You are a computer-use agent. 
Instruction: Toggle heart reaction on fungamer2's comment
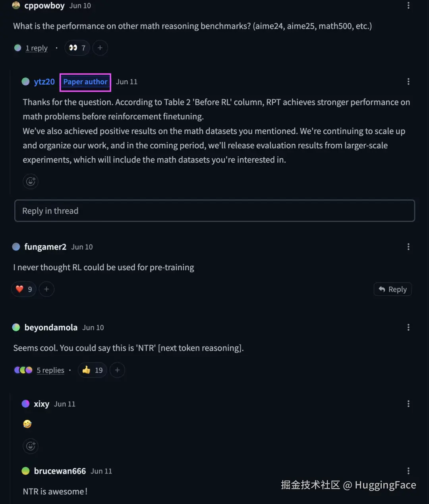tap(24, 289)
